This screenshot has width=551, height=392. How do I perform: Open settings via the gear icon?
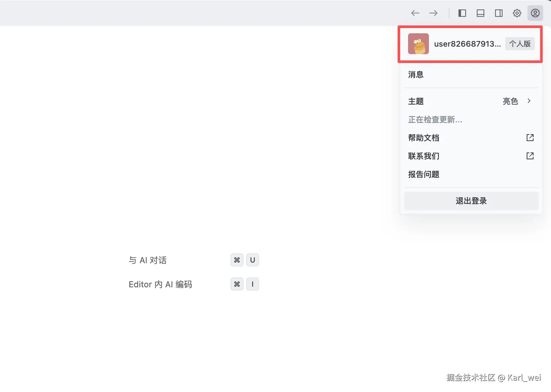(517, 13)
